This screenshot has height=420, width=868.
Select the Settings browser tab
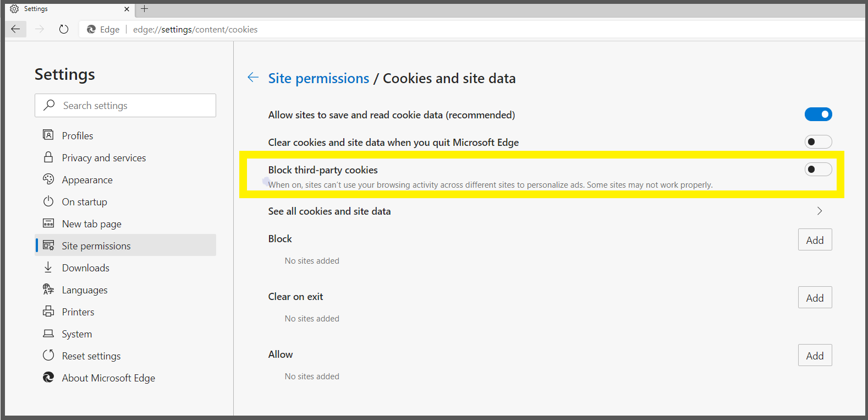pos(70,9)
